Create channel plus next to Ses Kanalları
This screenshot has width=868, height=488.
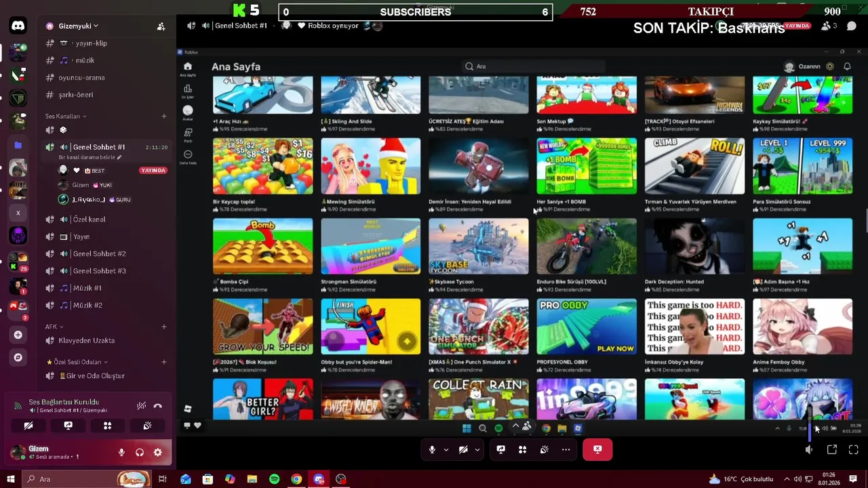164,116
